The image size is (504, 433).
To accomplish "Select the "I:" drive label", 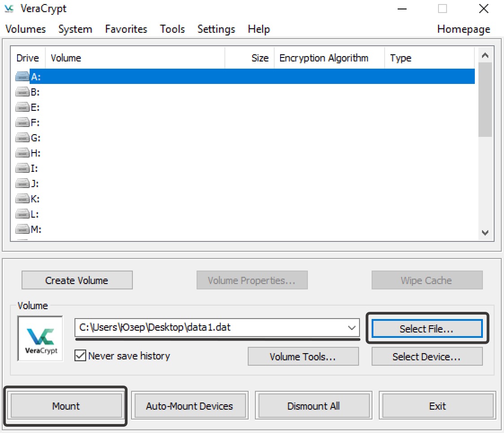I will pyautogui.click(x=34, y=168).
